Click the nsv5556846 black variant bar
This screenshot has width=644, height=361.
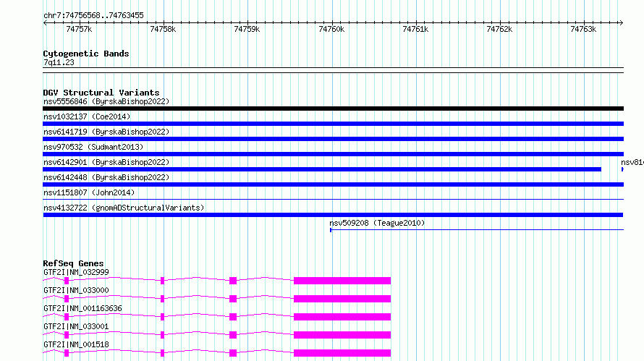333,109
